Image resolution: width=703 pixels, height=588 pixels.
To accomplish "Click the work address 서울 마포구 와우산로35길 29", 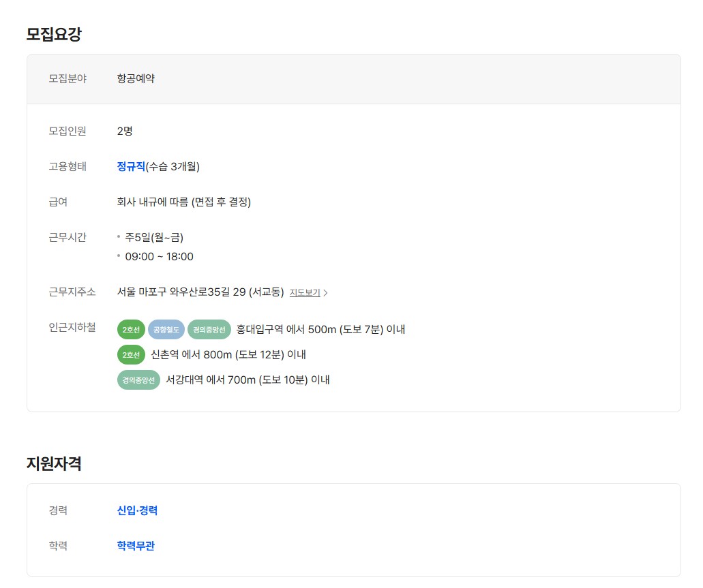I will (x=200, y=292).
